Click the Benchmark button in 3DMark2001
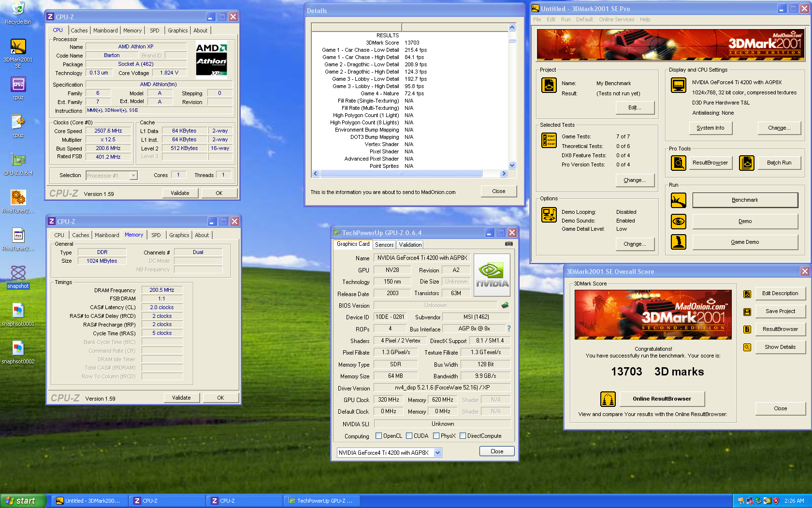 (745, 200)
